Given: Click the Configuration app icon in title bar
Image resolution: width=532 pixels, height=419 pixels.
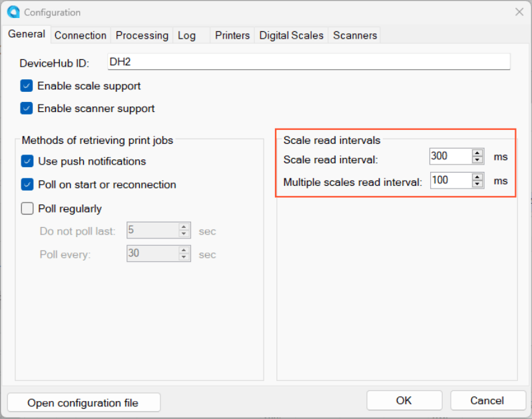Looking at the screenshot, I should click(x=13, y=12).
